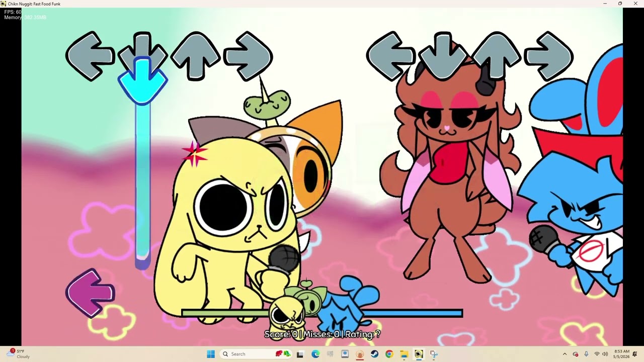Viewport: 644px width, 362px height.
Task: Click the OneDrive tray icon with red badge
Action: point(576,354)
